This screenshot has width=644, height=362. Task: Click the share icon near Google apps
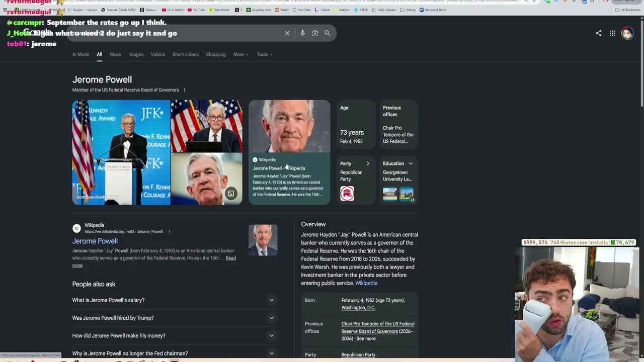[599, 33]
